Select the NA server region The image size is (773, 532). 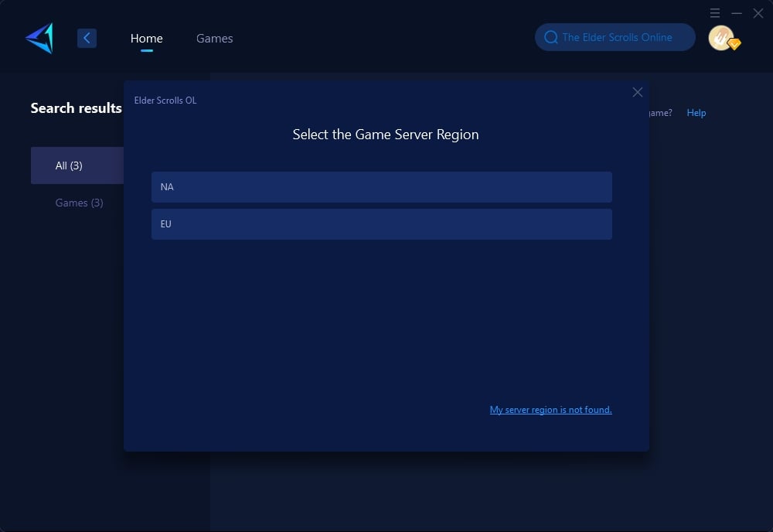click(x=382, y=187)
